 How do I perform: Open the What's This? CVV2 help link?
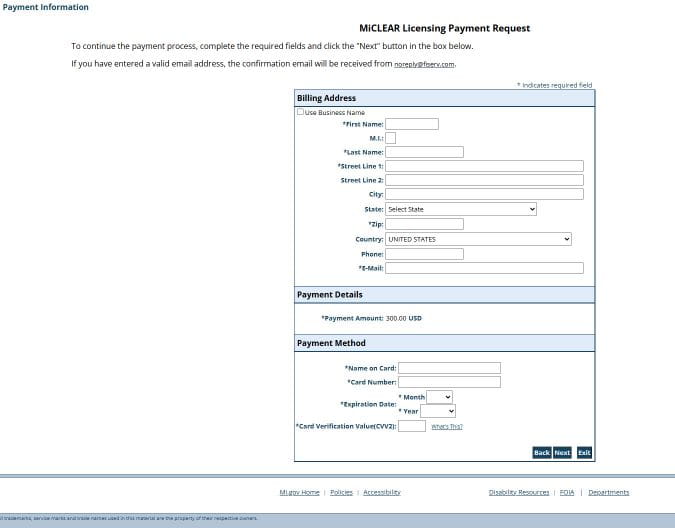click(x=447, y=426)
